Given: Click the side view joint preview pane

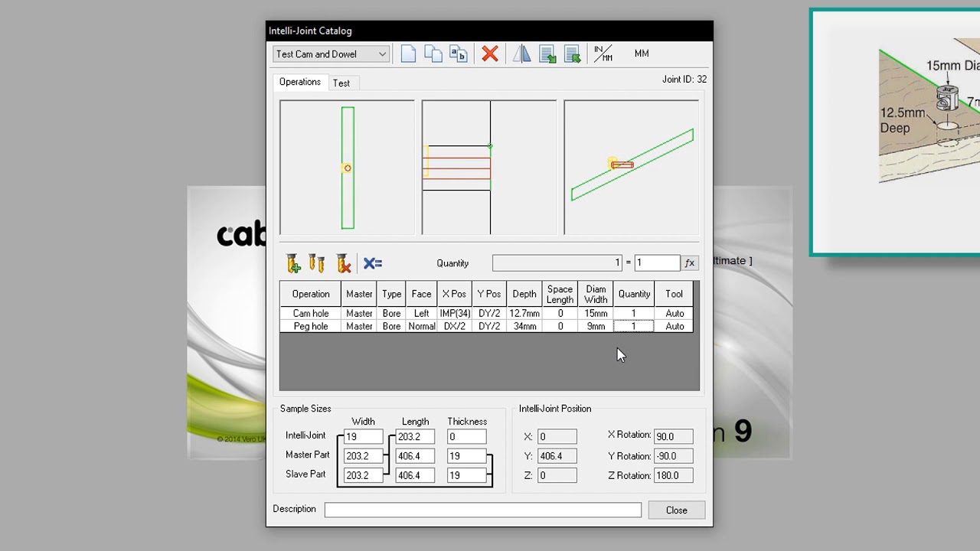Looking at the screenshot, I should [489, 167].
